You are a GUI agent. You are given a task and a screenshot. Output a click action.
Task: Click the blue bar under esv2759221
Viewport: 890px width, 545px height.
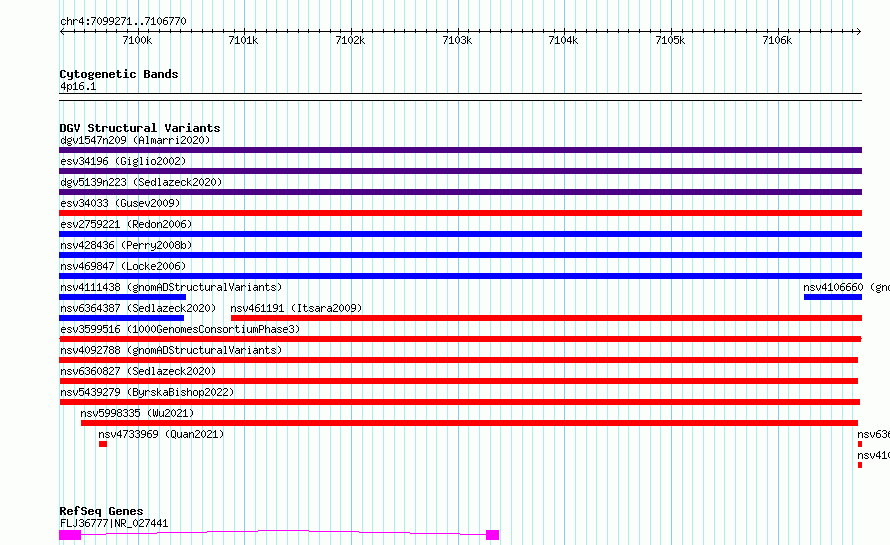point(460,234)
